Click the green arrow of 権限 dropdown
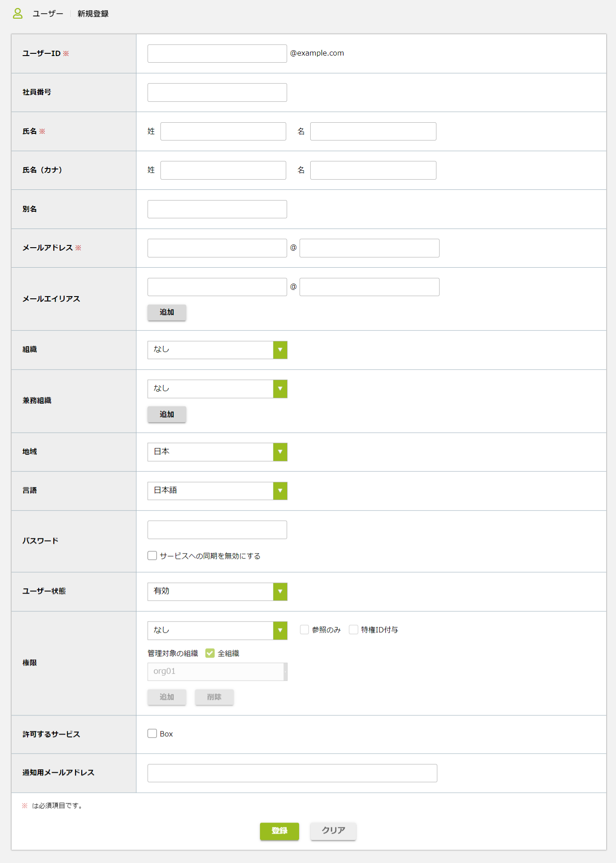This screenshot has height=863, width=616. 280,630
